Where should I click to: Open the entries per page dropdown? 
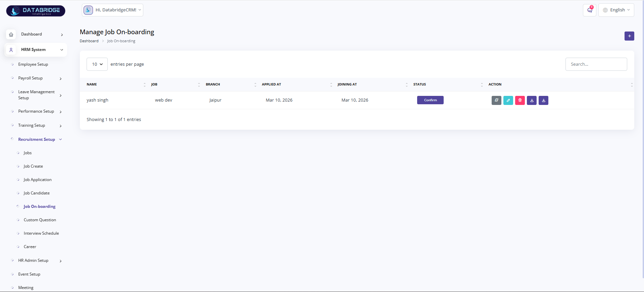pos(97,64)
